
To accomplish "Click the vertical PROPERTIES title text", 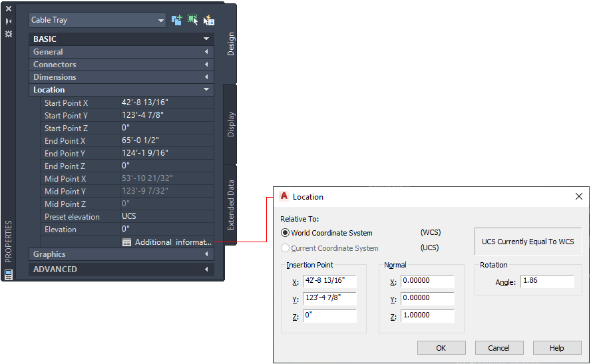I will [x=8, y=242].
